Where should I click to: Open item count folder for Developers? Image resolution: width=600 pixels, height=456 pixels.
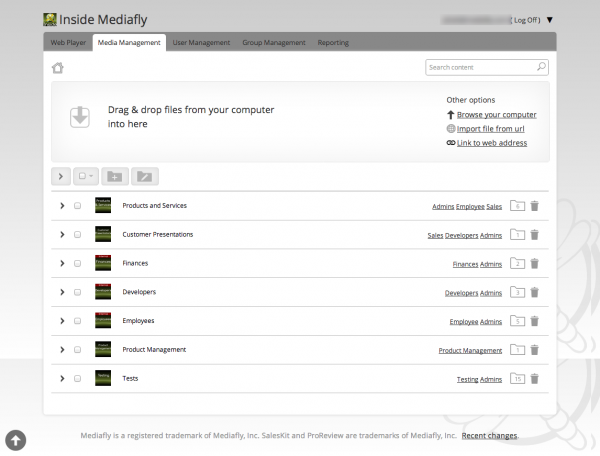tap(517, 292)
